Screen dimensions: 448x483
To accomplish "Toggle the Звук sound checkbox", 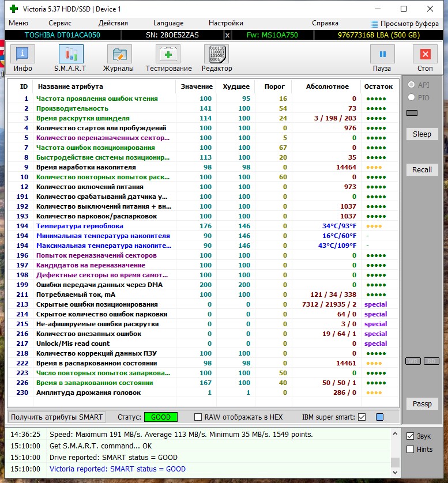I will click(x=410, y=436).
